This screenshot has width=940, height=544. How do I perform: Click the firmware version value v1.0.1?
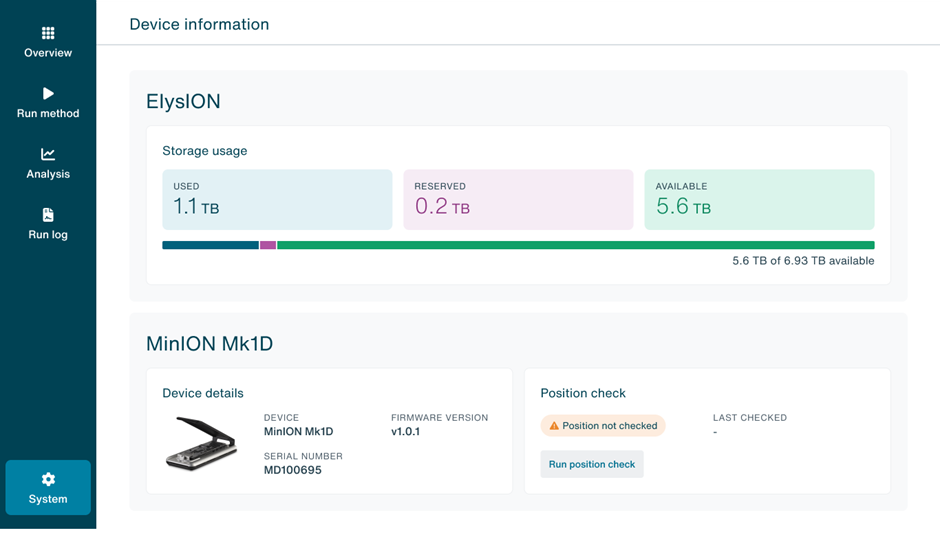click(x=405, y=431)
